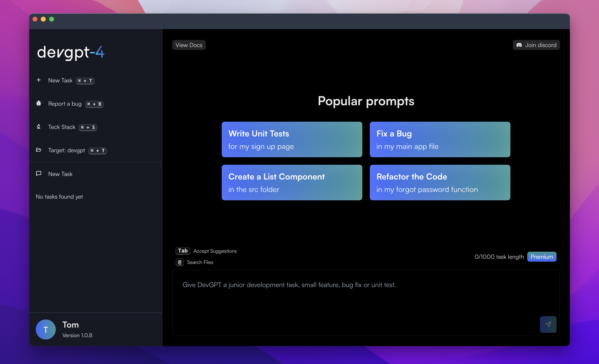Click the Join discord button
599x364 pixels.
tap(536, 45)
